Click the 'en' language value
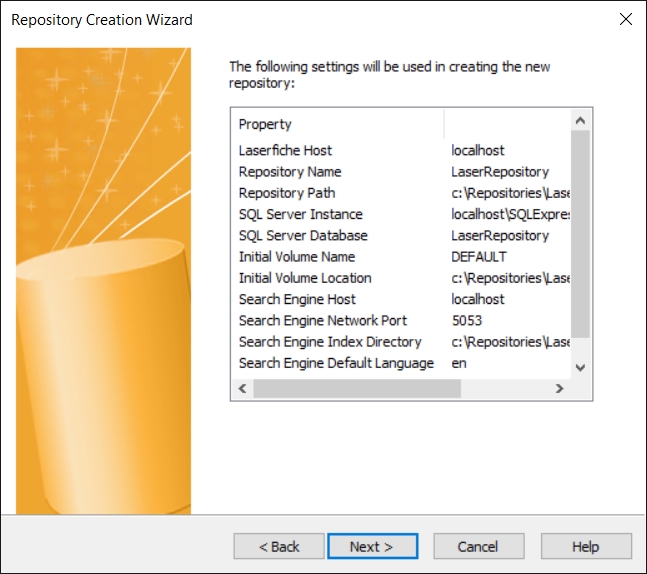The height and width of the screenshot is (574, 647). [x=459, y=364]
